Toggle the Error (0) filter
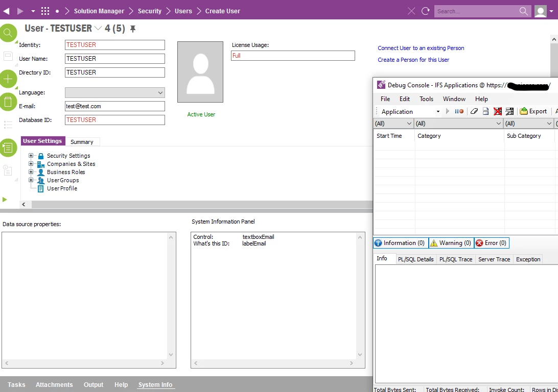Image resolution: width=558 pixels, height=392 pixels. 492,243
